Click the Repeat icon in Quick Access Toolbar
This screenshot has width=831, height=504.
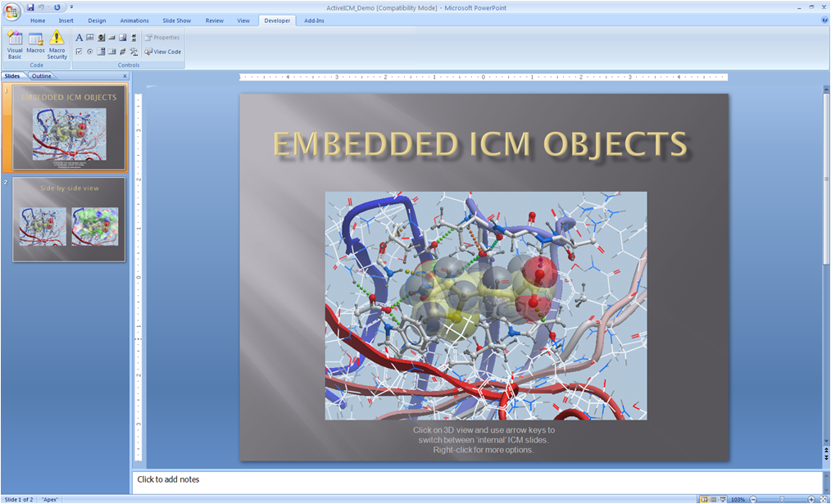coord(57,7)
